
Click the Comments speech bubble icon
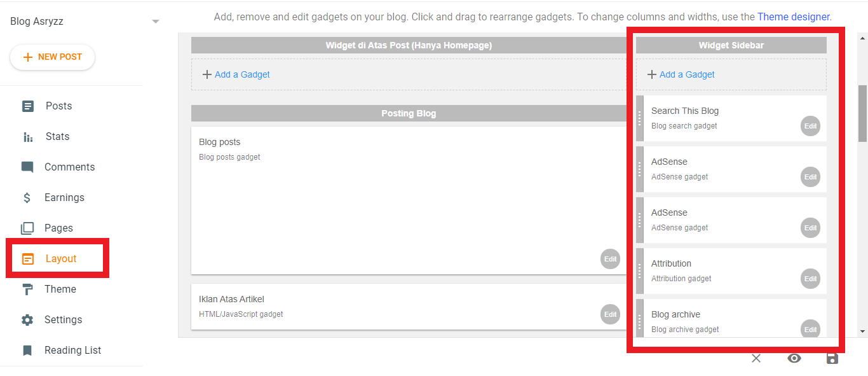coord(27,167)
